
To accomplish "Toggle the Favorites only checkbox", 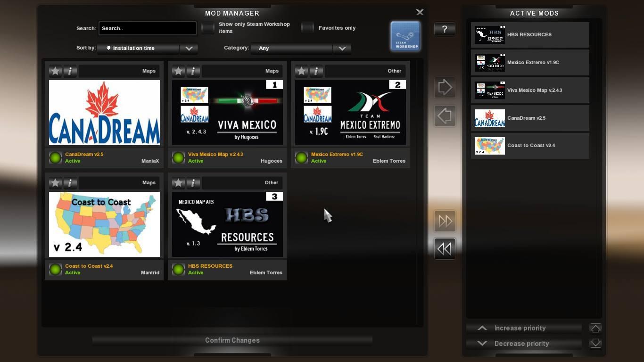I will [x=308, y=28].
